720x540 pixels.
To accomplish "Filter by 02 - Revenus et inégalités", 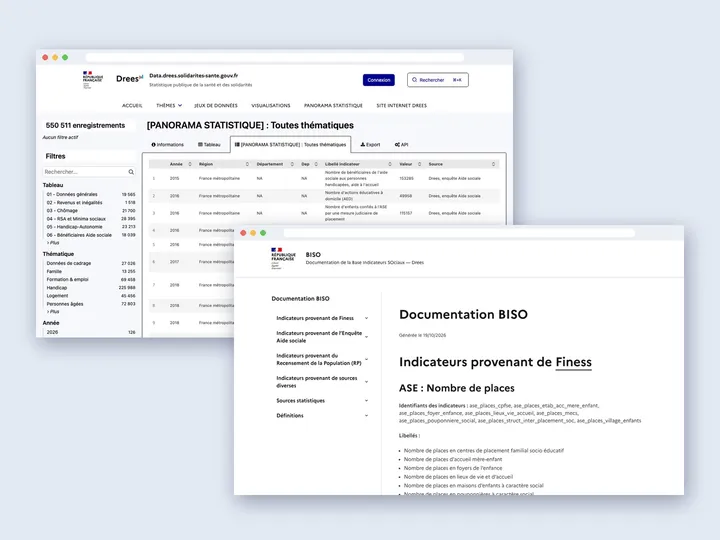I will pyautogui.click(x=90, y=202).
